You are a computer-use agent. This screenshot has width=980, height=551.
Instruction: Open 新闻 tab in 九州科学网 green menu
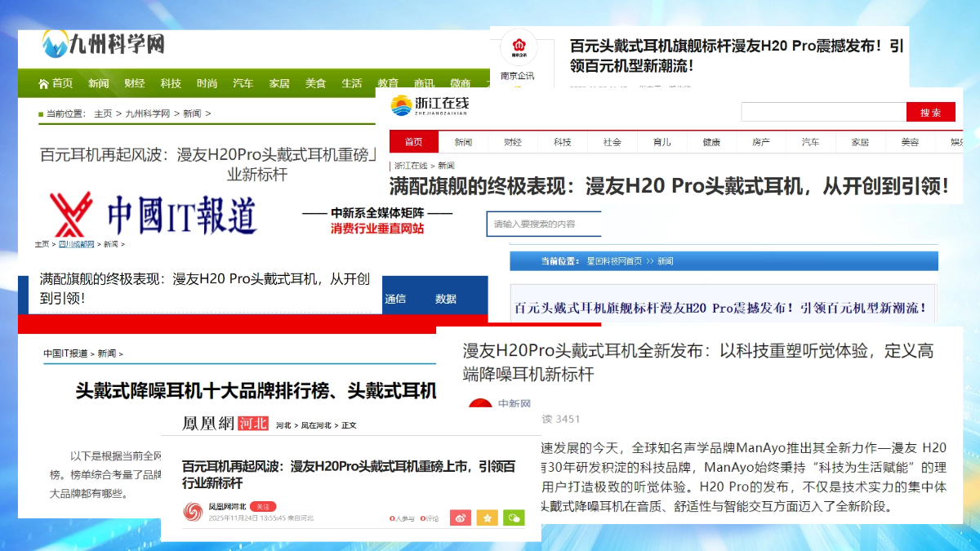[99, 83]
